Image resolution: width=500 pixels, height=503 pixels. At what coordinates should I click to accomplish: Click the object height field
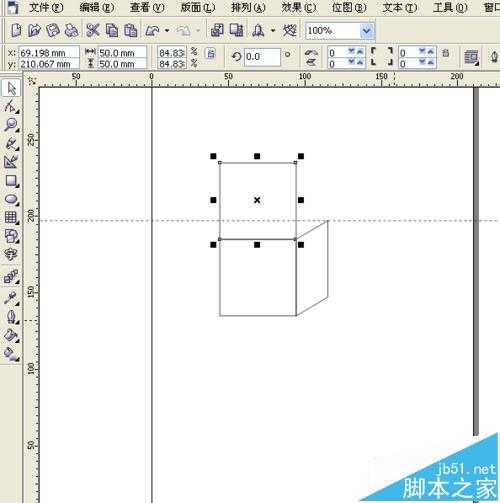click(x=122, y=63)
